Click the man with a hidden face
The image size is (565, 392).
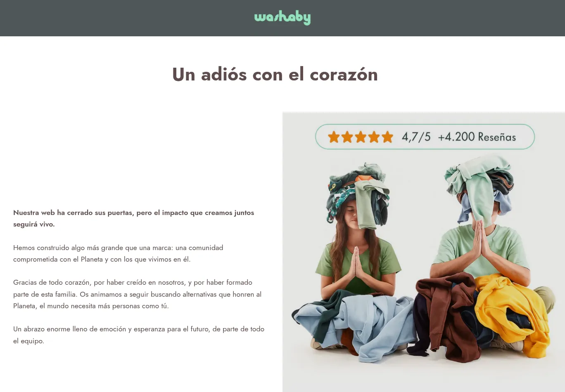tap(479, 231)
